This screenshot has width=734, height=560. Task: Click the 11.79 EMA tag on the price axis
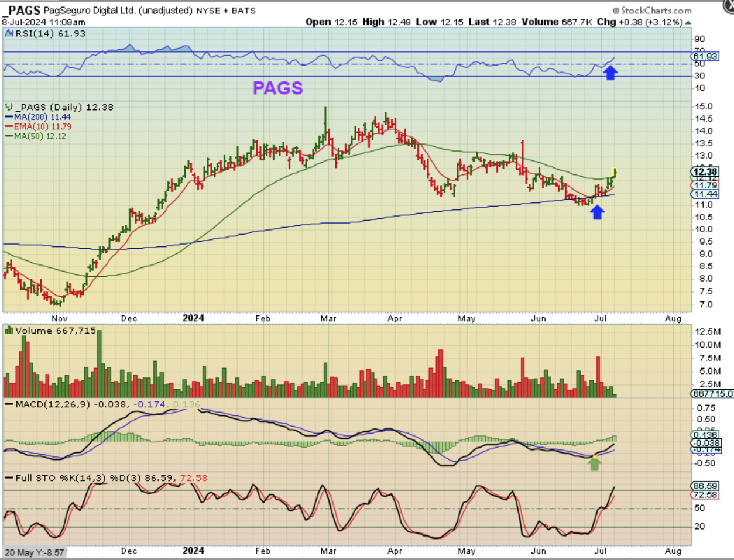coord(705,185)
